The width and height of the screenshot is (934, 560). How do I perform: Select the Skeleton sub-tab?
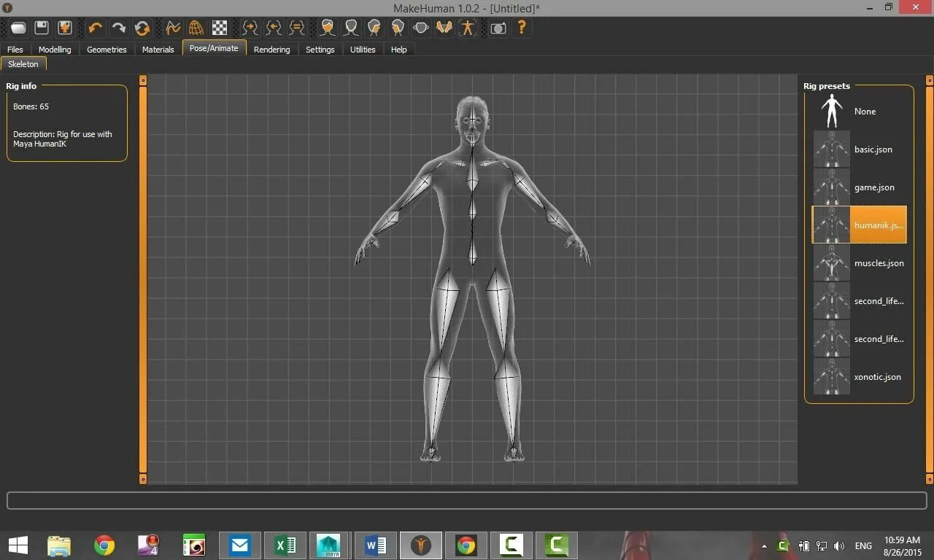click(23, 64)
